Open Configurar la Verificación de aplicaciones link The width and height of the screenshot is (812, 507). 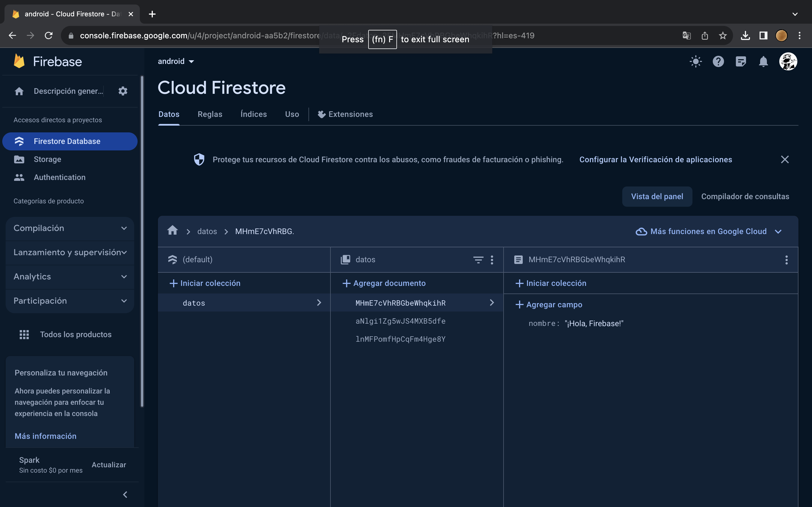[x=655, y=160]
